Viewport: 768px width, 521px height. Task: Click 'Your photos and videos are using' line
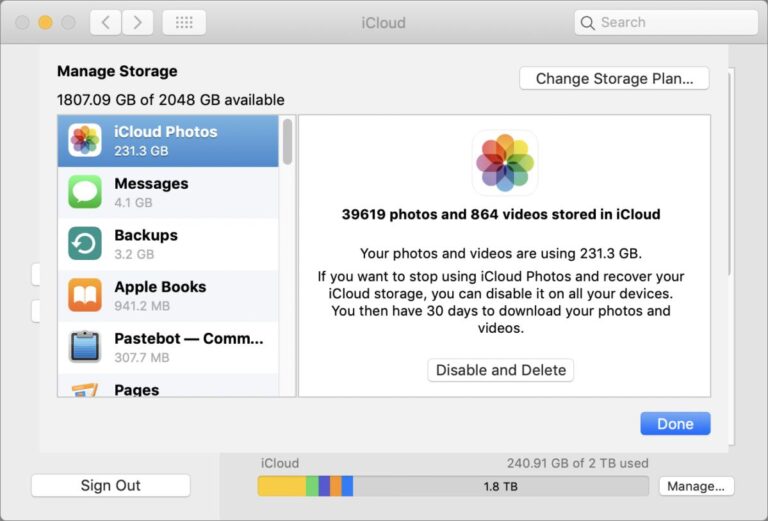(x=501, y=254)
